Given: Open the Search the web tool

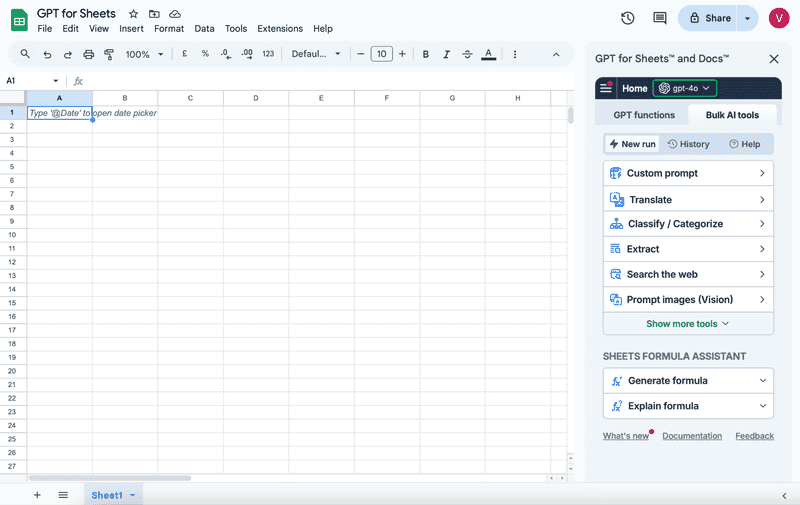Looking at the screenshot, I should pos(688,274).
